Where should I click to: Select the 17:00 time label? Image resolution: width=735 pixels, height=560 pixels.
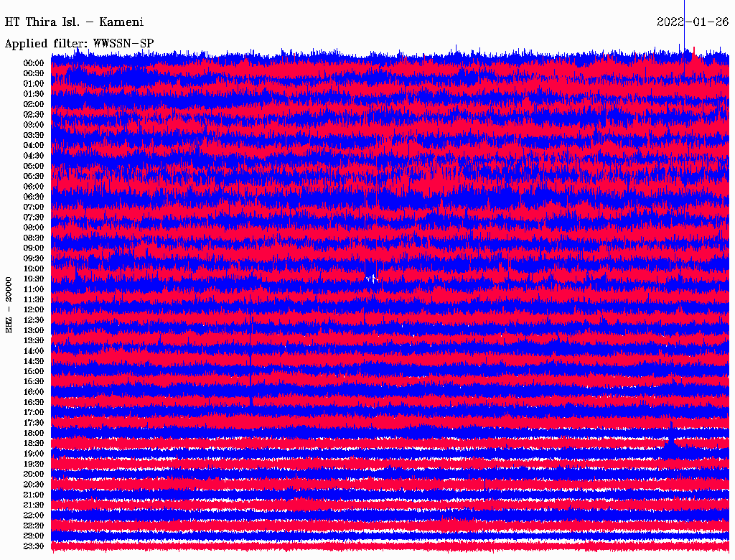[x=34, y=413]
